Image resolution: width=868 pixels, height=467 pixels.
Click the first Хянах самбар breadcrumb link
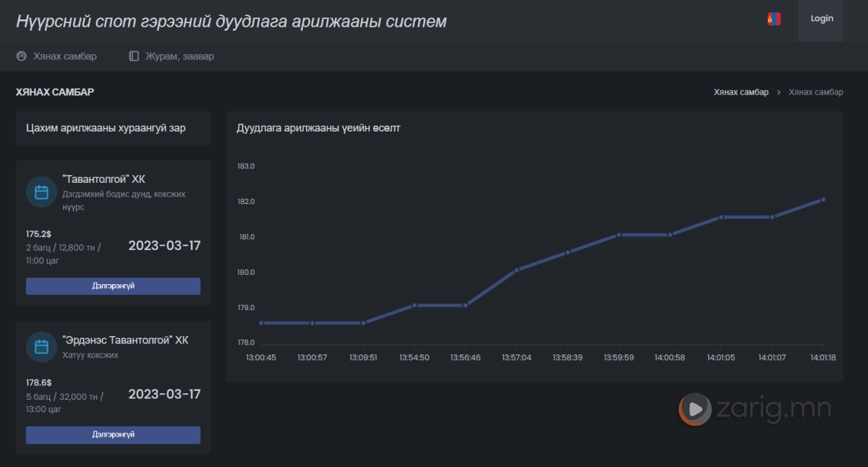[x=741, y=93]
